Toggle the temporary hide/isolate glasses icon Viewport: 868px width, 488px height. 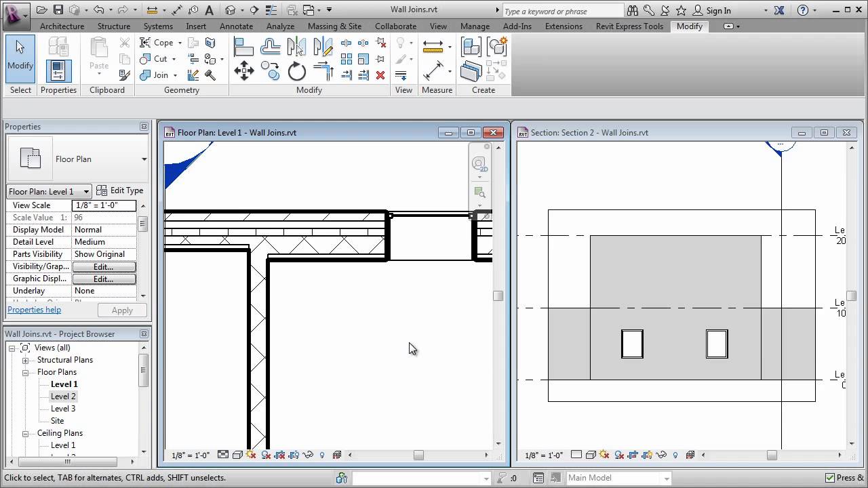[307, 455]
